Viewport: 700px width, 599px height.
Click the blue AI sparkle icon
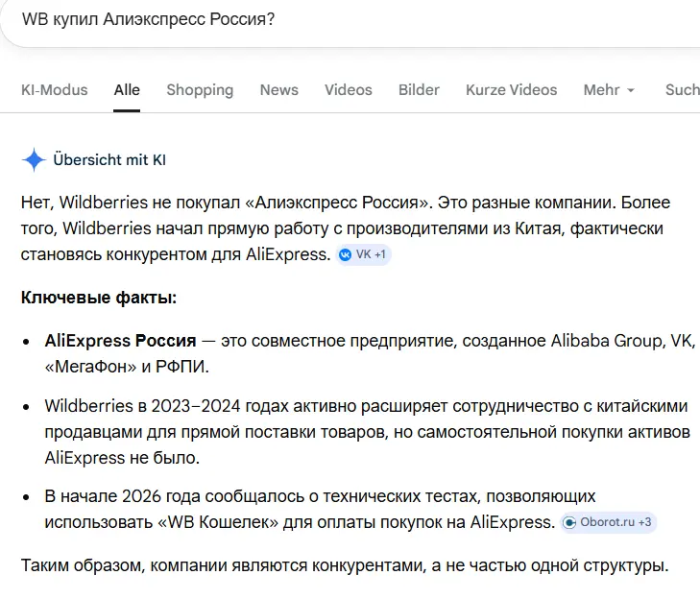[34, 159]
